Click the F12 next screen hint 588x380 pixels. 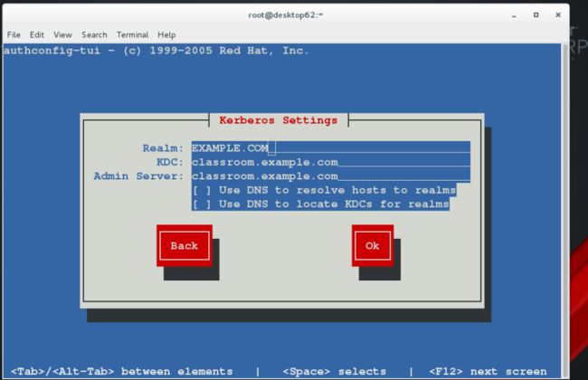point(488,371)
